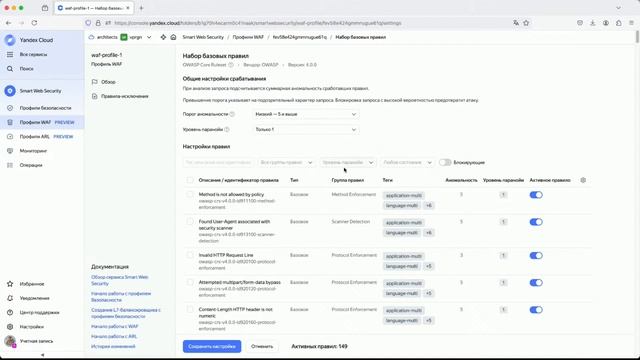
Task: Open Support center icon
Action: click(x=10, y=312)
